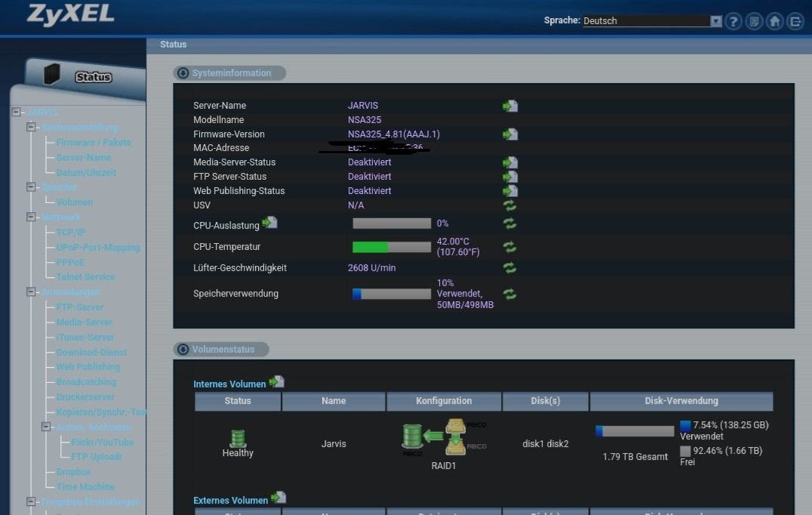Open Media-Server in sidebar tree

click(x=84, y=322)
